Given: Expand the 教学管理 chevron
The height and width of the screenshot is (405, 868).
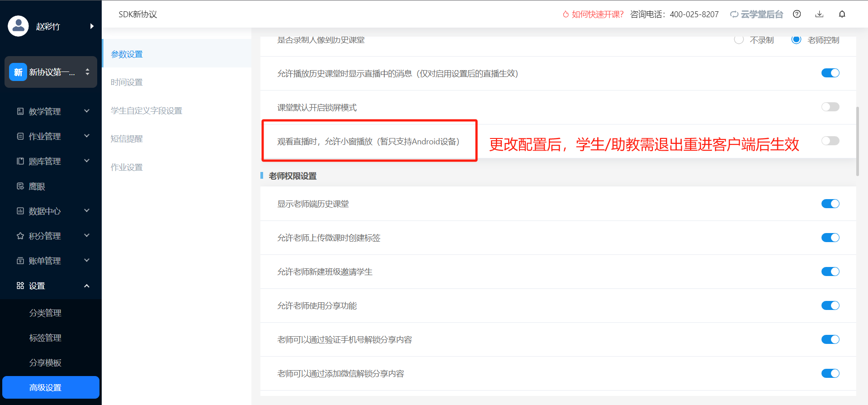Looking at the screenshot, I should pos(87,111).
